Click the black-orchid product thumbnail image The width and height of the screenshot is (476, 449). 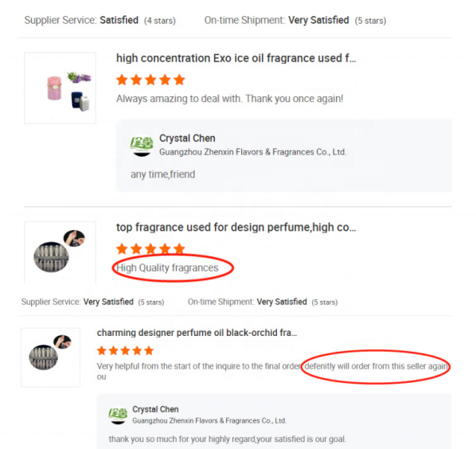tap(51, 357)
